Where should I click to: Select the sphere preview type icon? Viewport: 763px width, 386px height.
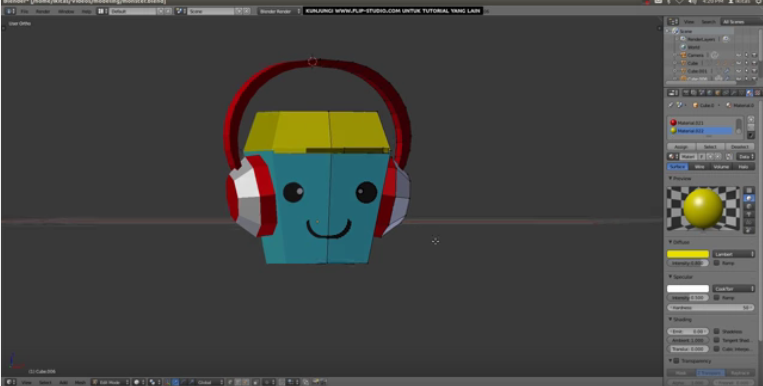coord(749,198)
